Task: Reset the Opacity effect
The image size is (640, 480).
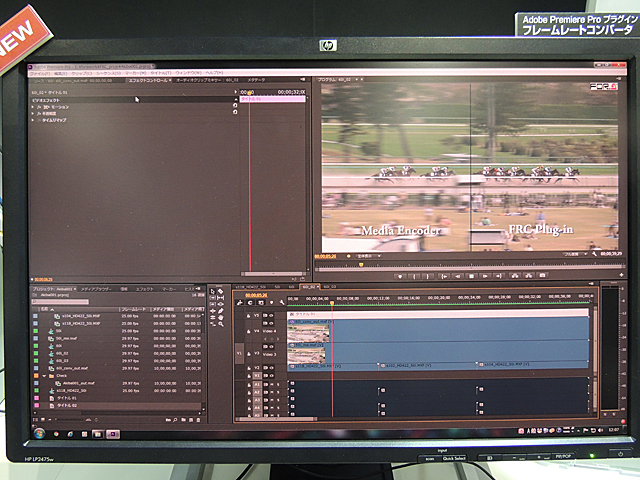Action: (235, 112)
